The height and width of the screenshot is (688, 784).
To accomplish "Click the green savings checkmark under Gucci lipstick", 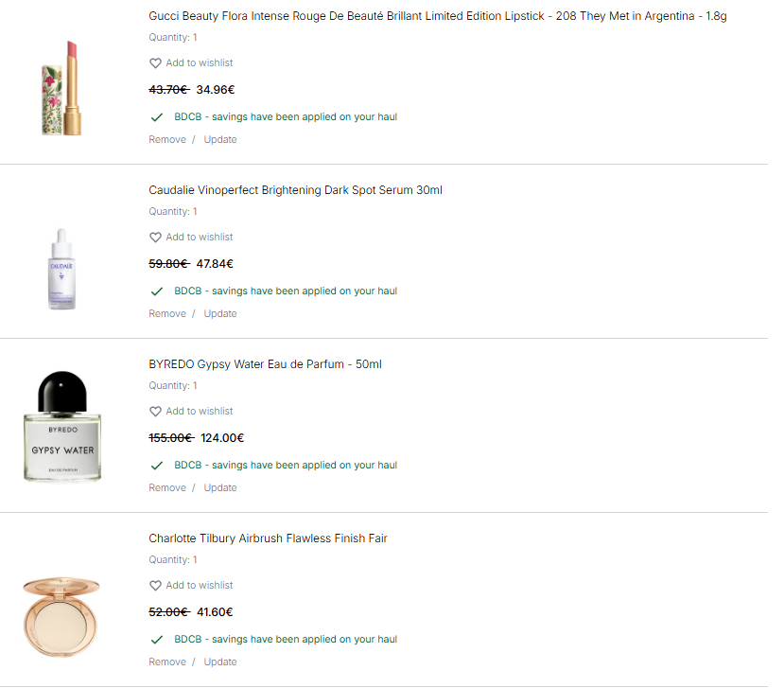I will 157,117.
